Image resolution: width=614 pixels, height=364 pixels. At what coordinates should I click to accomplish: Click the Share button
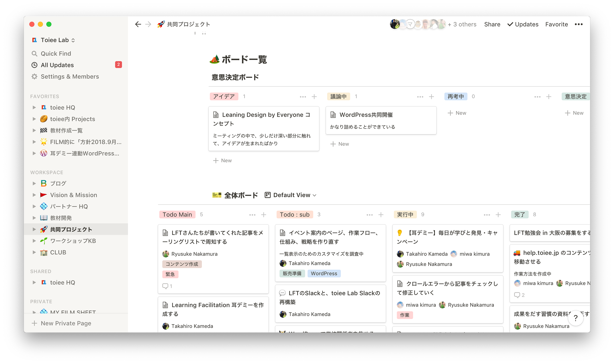click(492, 24)
